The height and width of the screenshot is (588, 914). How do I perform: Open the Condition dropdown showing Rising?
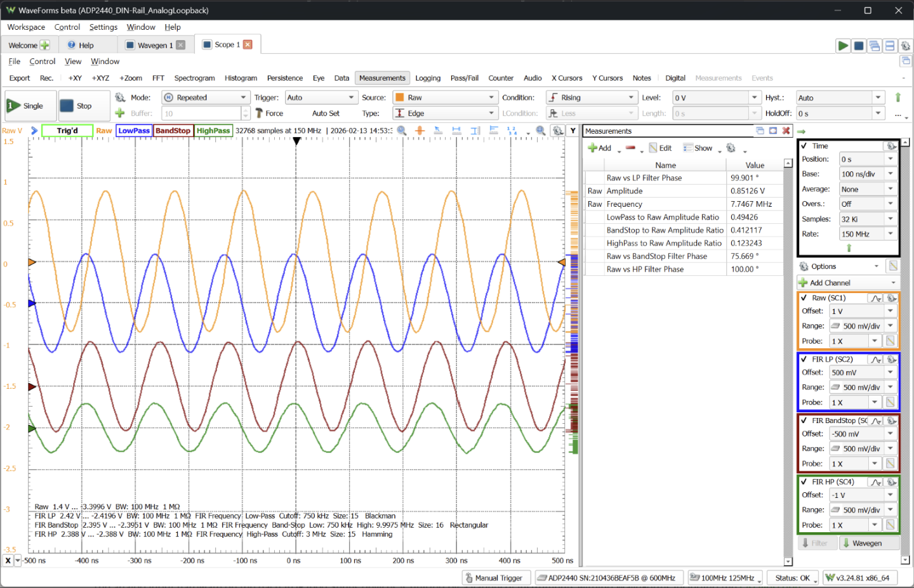pyautogui.click(x=591, y=97)
